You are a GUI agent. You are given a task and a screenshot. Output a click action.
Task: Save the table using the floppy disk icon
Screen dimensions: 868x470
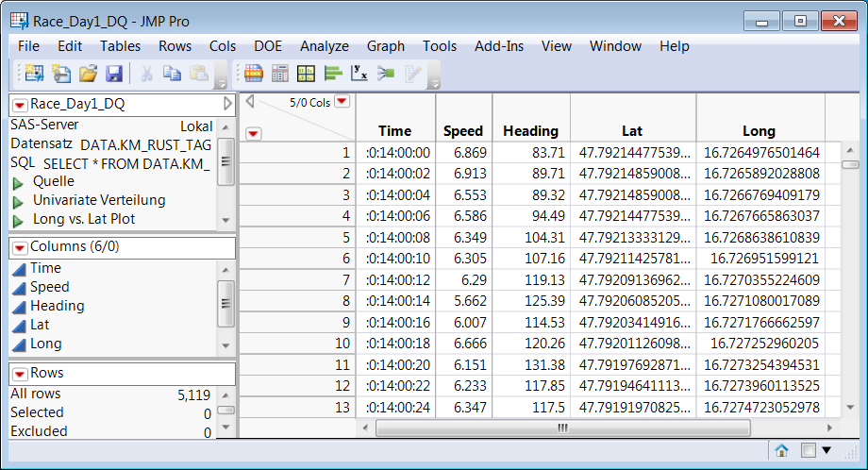(114, 73)
